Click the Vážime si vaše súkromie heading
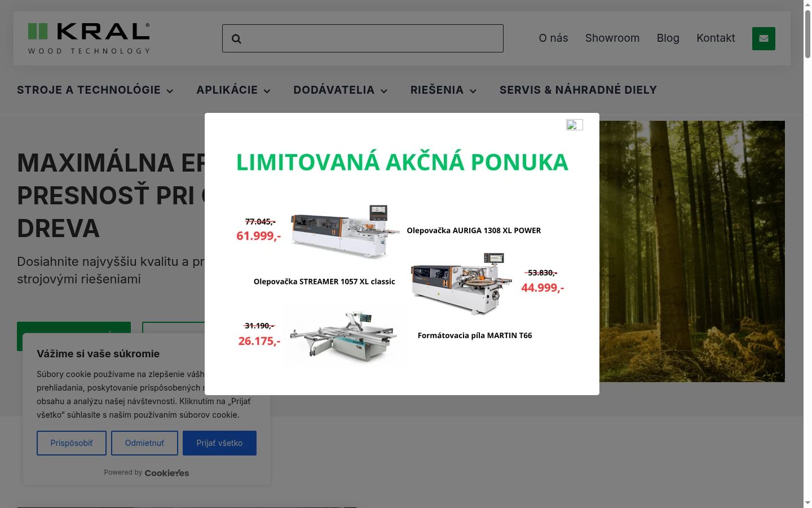This screenshot has height=508, width=812. pos(98,354)
